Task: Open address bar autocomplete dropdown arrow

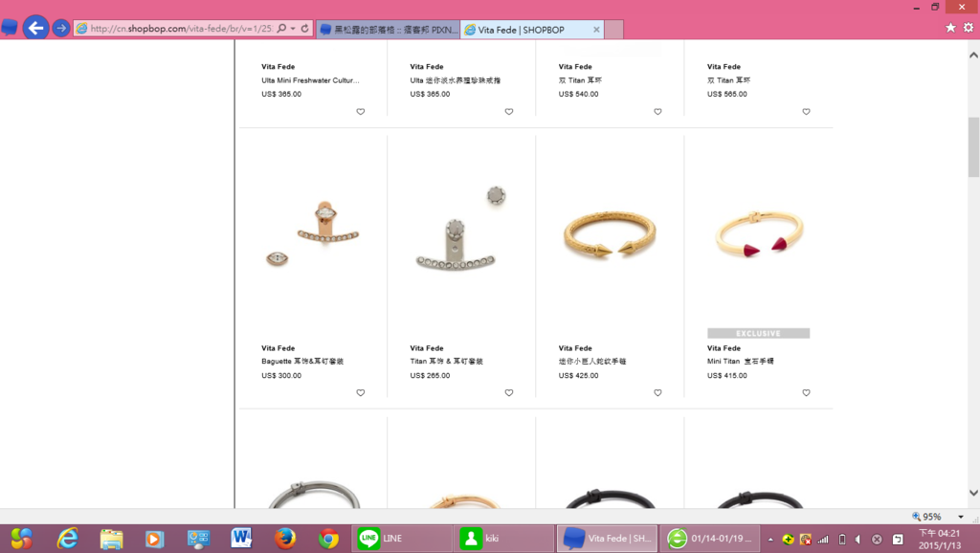Action: pyautogui.click(x=293, y=28)
